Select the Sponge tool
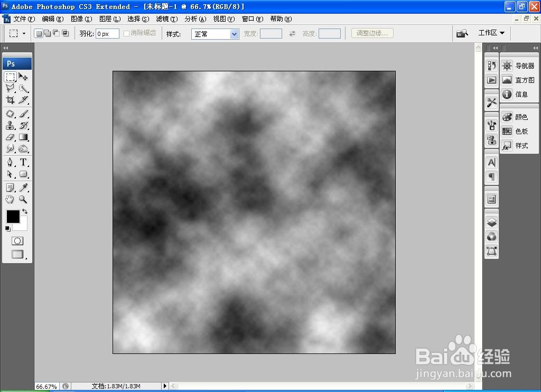 (x=23, y=149)
